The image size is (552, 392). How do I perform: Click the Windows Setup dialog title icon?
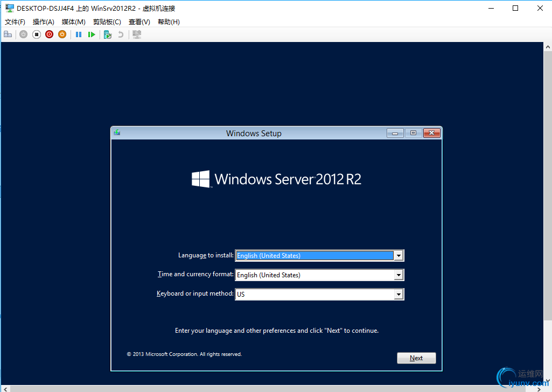pos(117,132)
